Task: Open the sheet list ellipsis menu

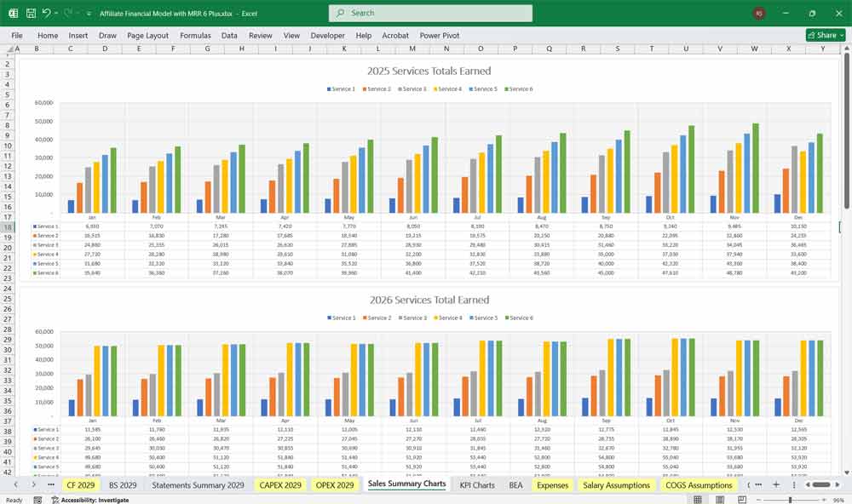Action: tap(758, 484)
